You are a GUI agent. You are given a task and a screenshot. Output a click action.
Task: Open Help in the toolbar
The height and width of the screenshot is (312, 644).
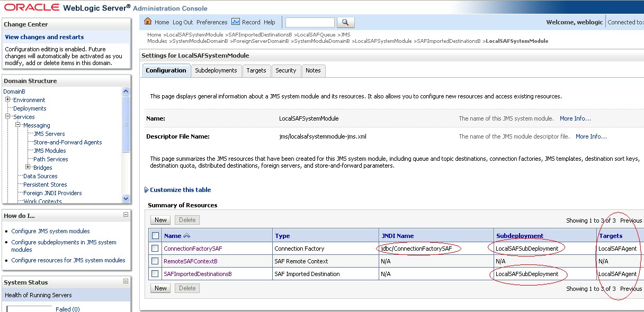(x=270, y=22)
